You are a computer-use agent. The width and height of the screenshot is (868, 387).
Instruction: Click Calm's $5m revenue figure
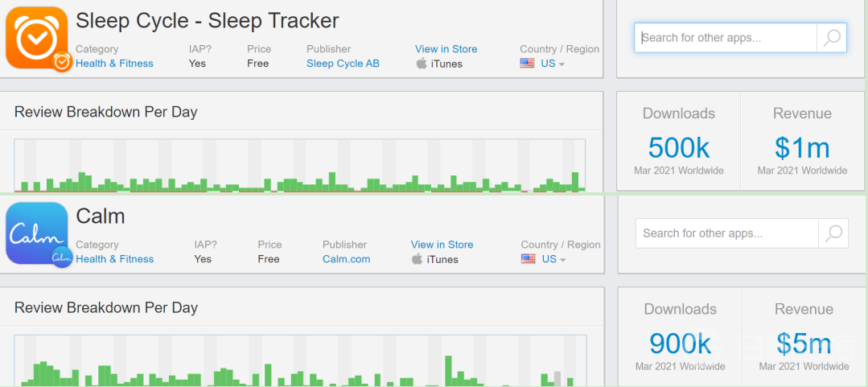pyautogui.click(x=804, y=344)
